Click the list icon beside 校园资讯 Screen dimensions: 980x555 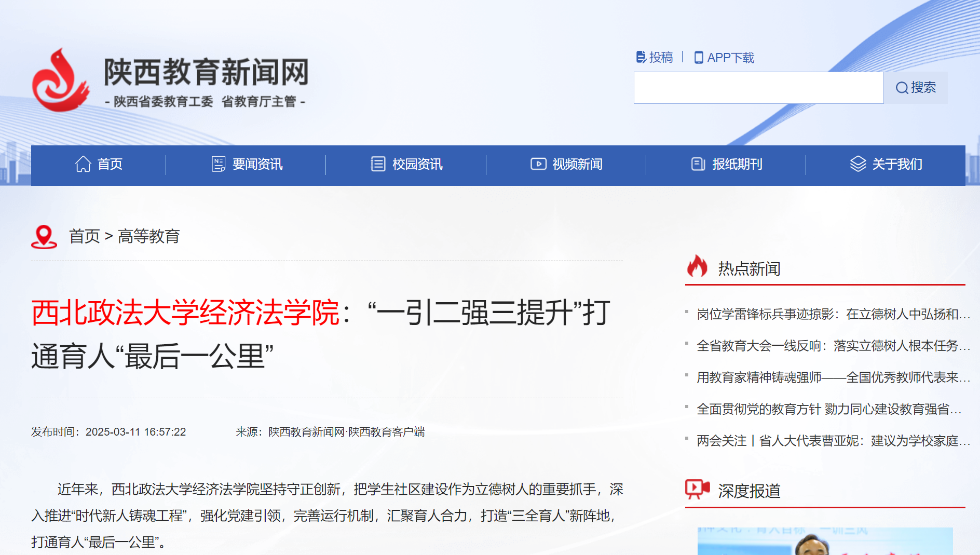(378, 164)
